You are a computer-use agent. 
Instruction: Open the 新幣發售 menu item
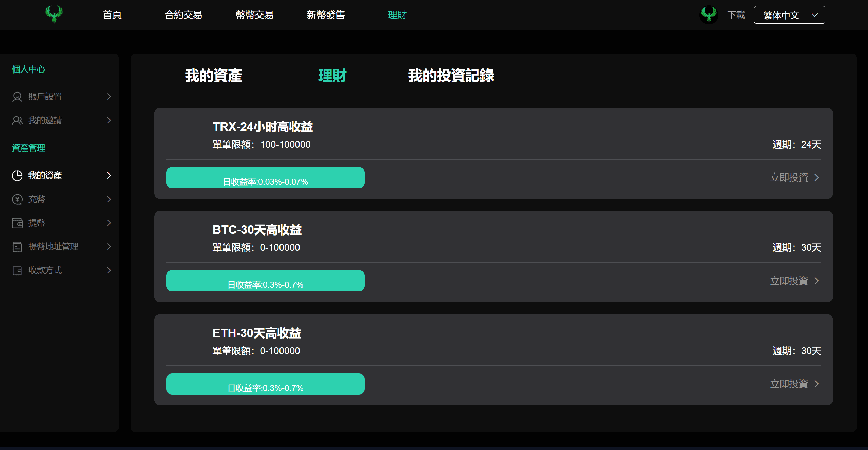click(x=325, y=15)
